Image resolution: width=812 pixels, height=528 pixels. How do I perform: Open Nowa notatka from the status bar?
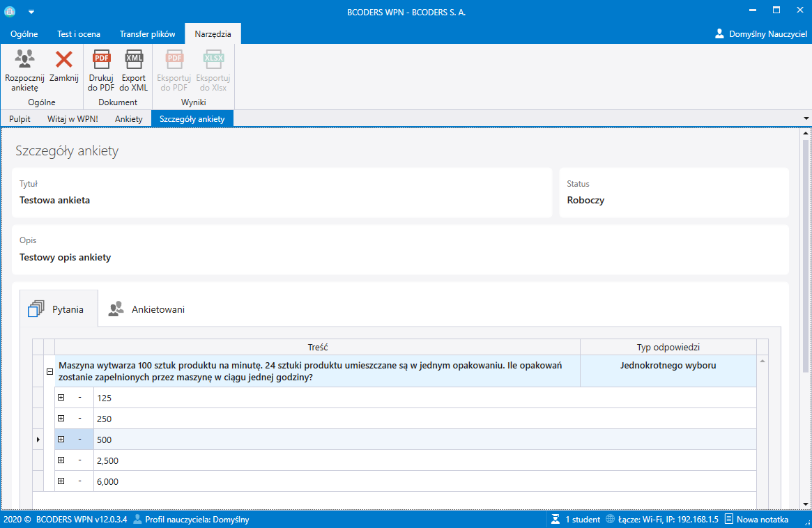click(757, 519)
